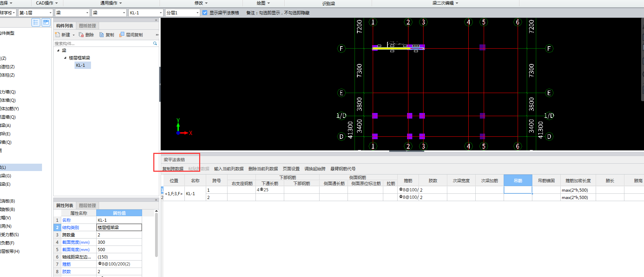The width and height of the screenshot is (644, 277).
Task: Click the 500 section height value
Action: point(119,250)
